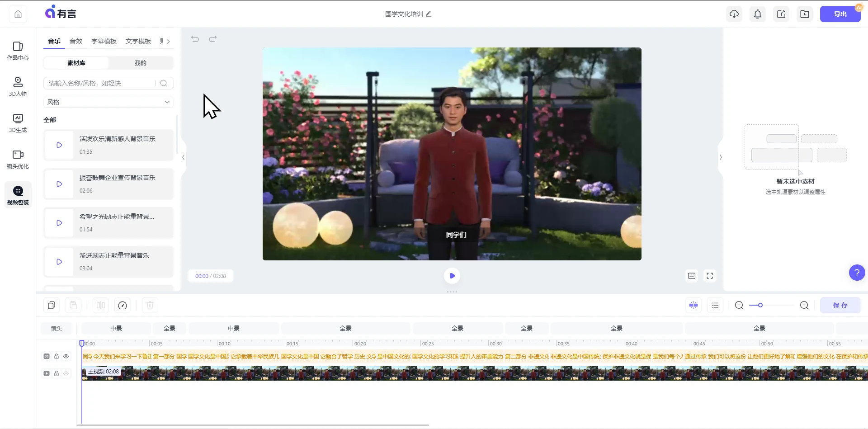Select the 音效 tab
The width and height of the screenshot is (868, 429).
76,41
